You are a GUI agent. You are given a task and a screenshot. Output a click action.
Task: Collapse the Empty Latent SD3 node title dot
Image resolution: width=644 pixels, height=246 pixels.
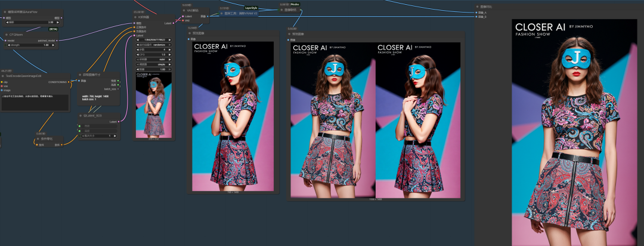[80, 116]
